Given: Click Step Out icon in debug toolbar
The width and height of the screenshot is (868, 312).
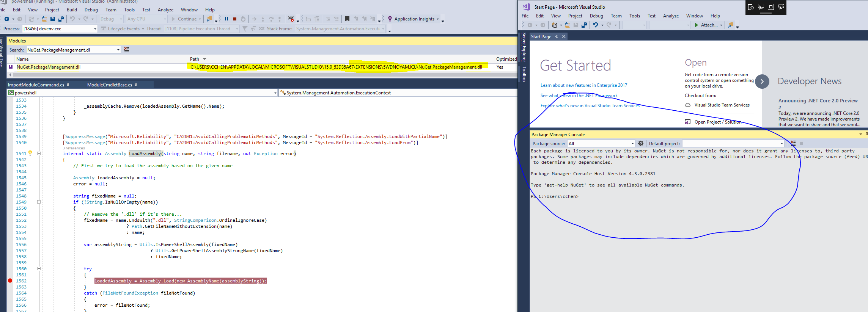Looking at the screenshot, I should pyautogui.click(x=280, y=19).
